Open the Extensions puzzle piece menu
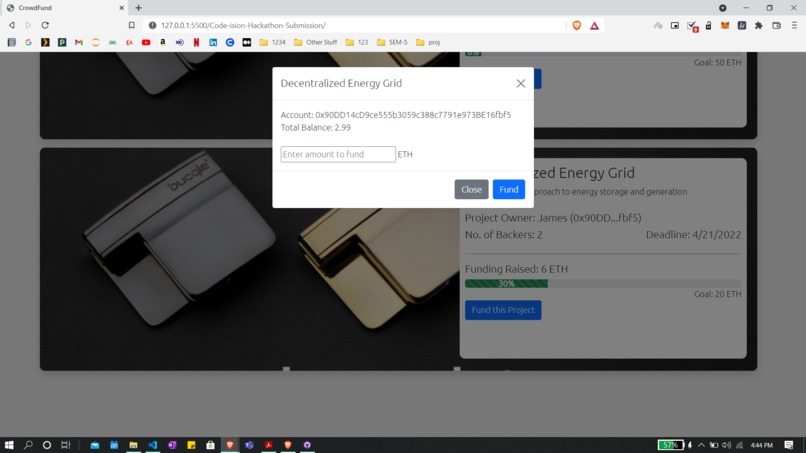The image size is (806, 453). click(x=759, y=25)
